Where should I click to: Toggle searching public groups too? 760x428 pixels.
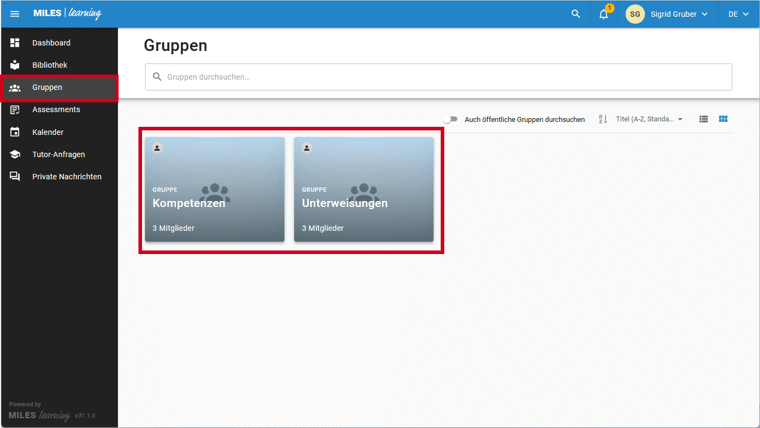coord(451,119)
